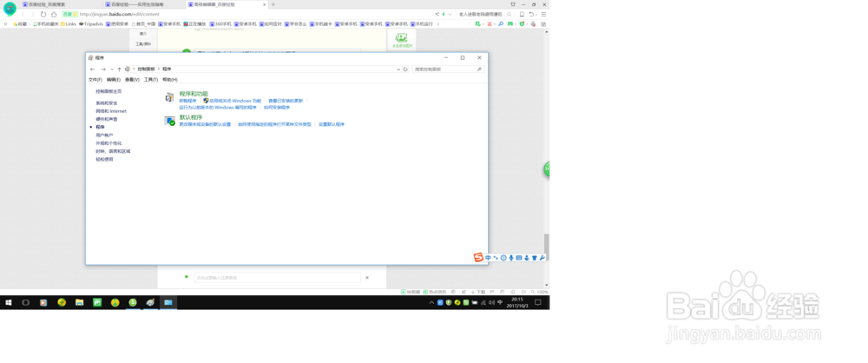Open the 编辑(E) menu

[114, 80]
